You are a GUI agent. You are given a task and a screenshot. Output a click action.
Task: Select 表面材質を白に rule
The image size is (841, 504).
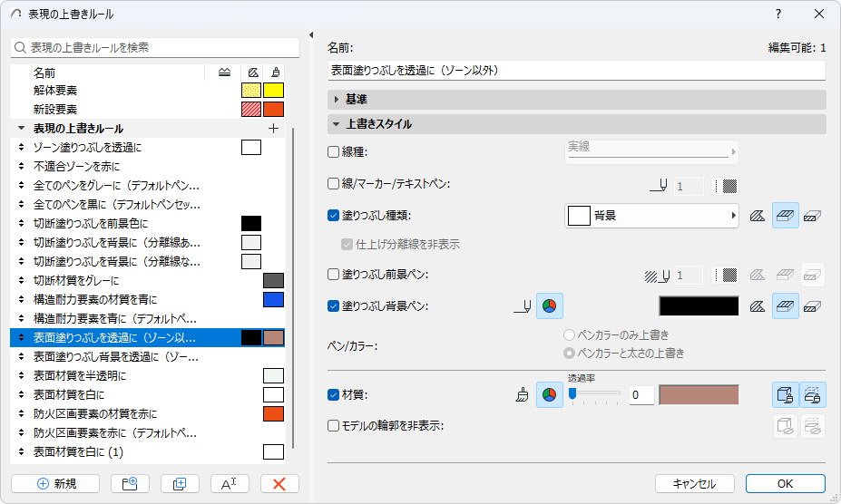click(148, 395)
